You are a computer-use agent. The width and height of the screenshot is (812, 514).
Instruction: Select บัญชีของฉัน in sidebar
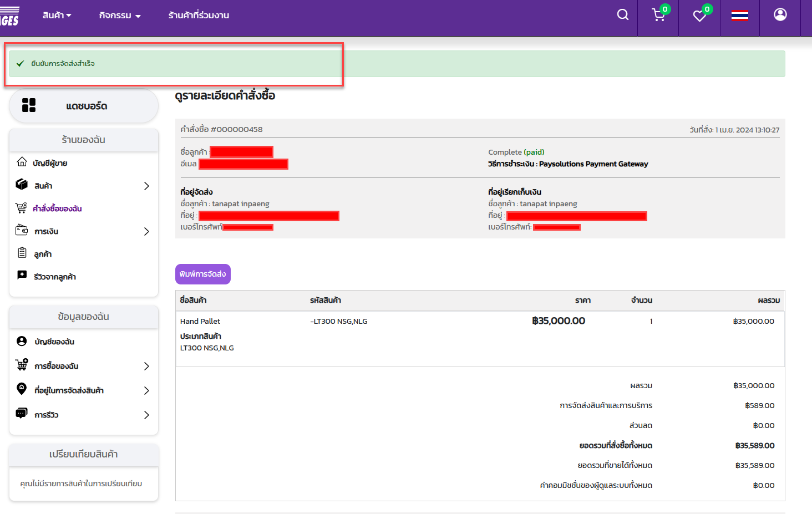pyautogui.click(x=54, y=342)
